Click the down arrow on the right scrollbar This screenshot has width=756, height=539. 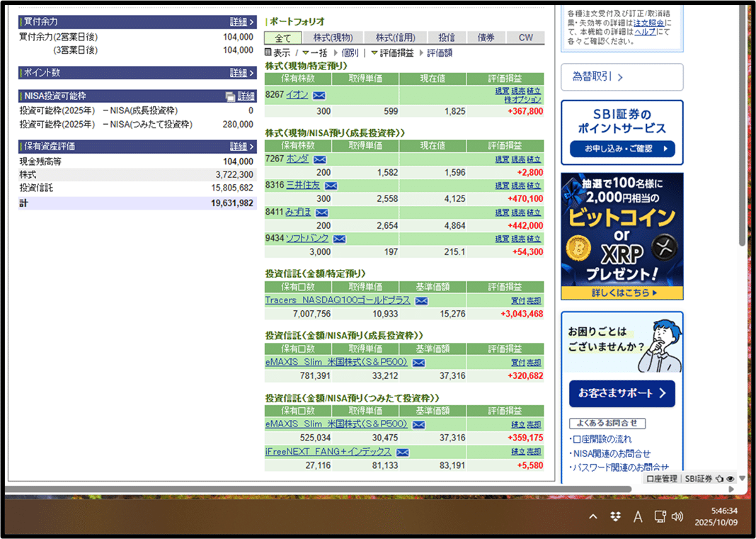[742, 480]
